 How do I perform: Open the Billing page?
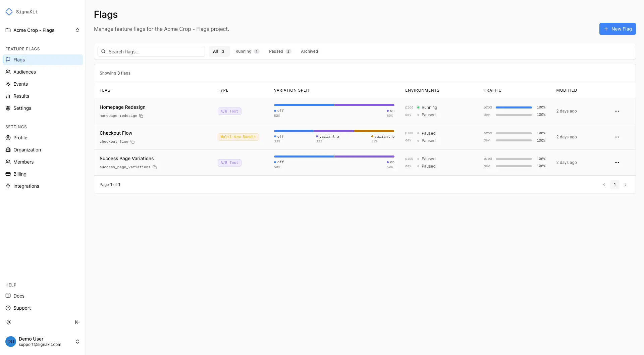(x=43, y=174)
